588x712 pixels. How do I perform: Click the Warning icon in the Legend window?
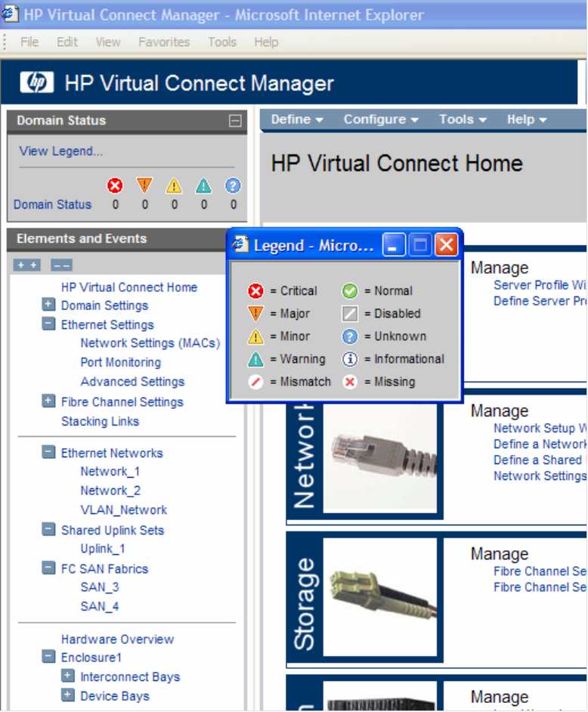[x=255, y=359]
